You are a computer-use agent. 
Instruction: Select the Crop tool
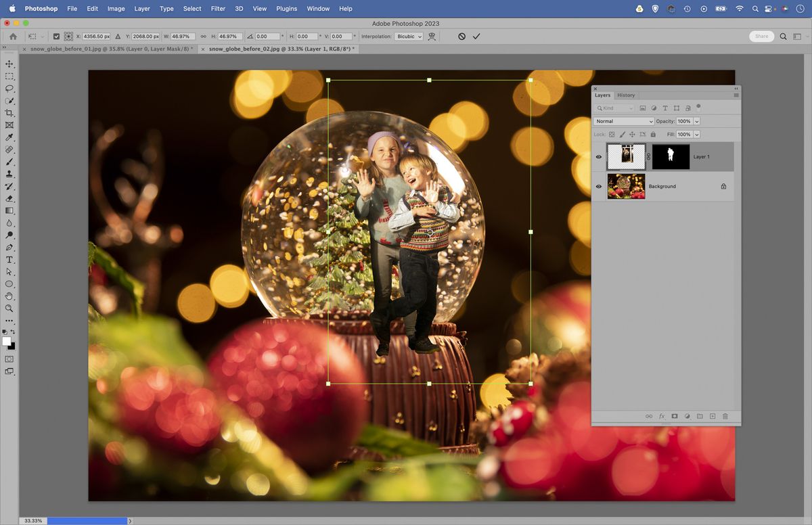tap(9, 113)
